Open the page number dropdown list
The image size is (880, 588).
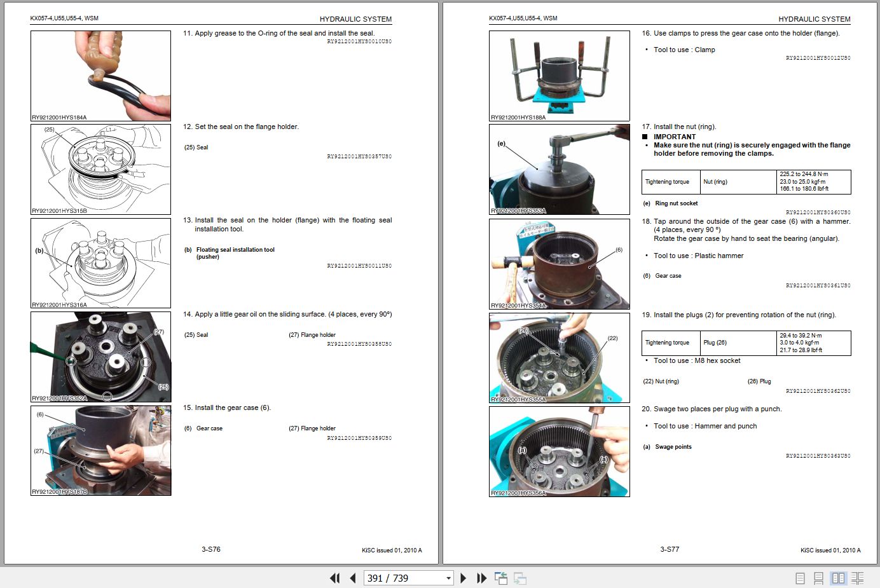pyautogui.click(x=447, y=578)
